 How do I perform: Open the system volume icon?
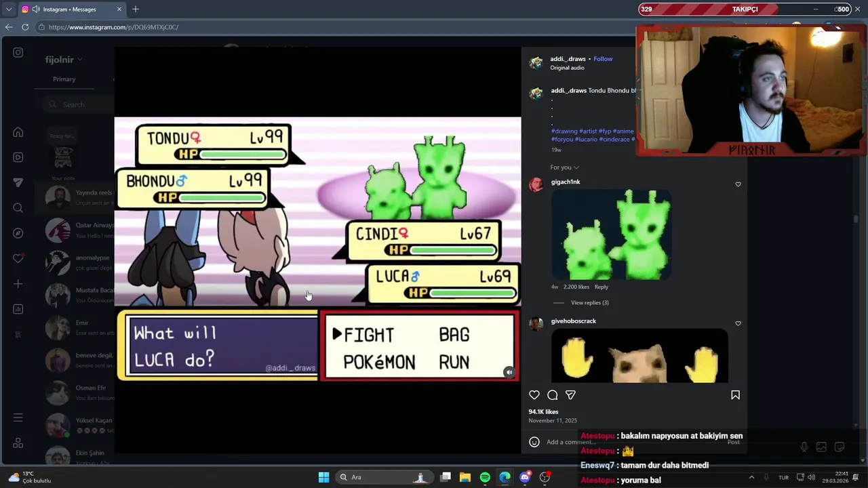click(x=812, y=477)
